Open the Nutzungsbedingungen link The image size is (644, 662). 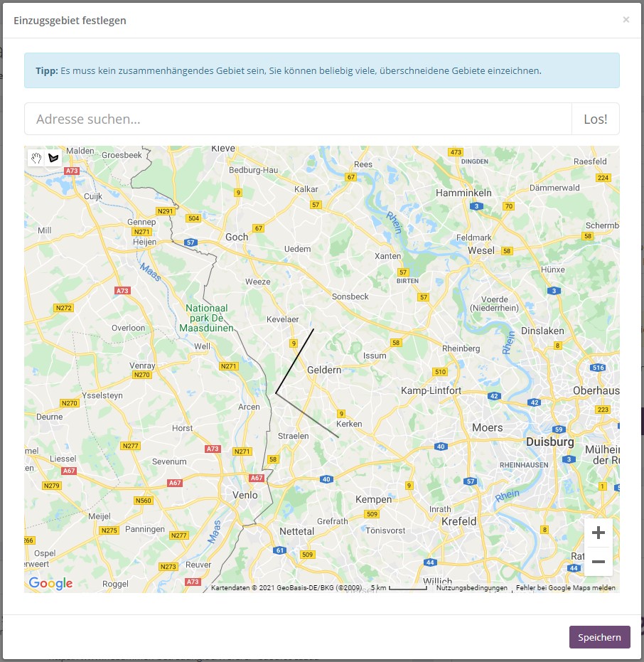click(x=471, y=588)
